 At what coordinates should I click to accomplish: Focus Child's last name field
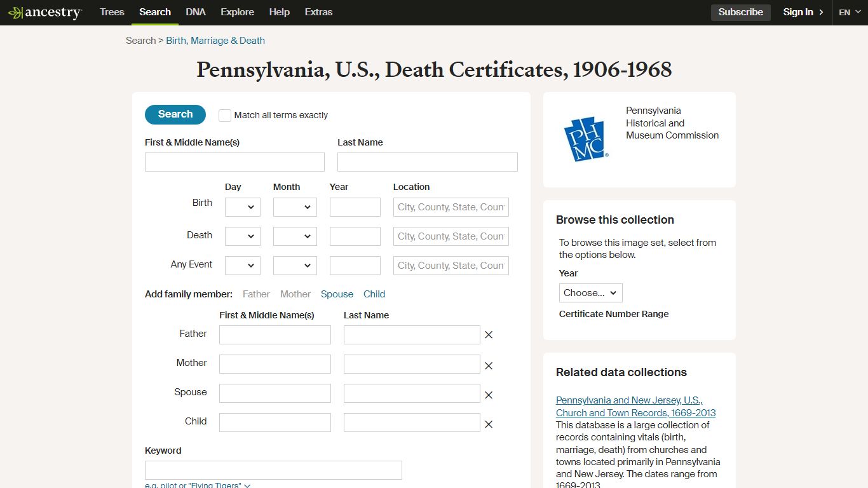pyautogui.click(x=412, y=423)
